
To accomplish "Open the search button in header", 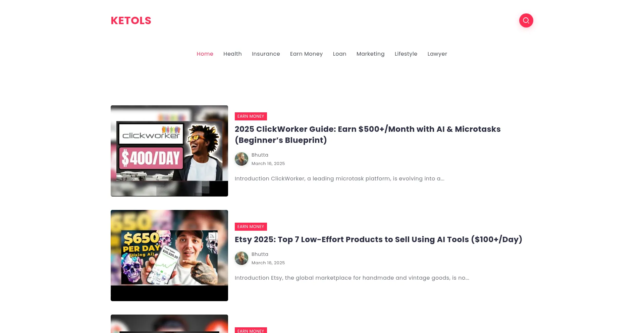I will (x=526, y=20).
